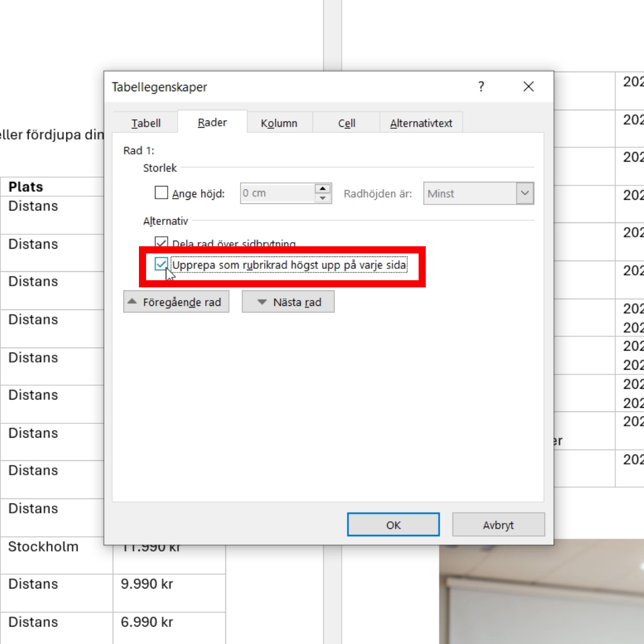
Task: Toggle Dela rad över sidbrytning checkbox
Action: coord(162,243)
